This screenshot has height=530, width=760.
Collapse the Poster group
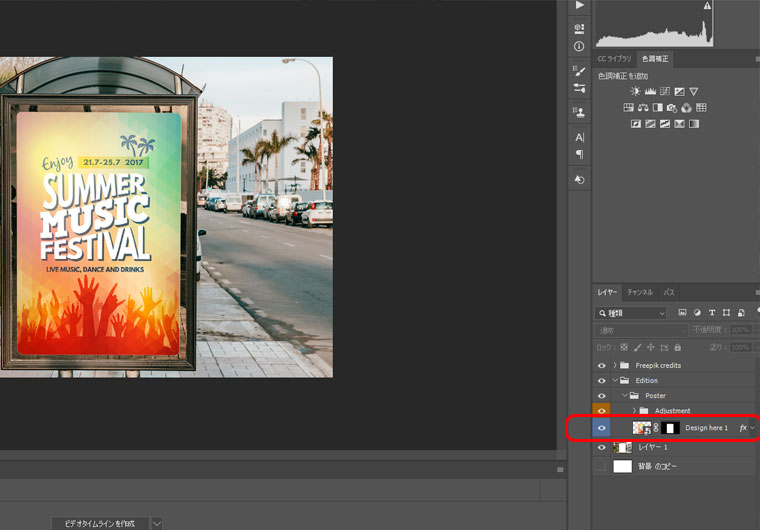625,395
